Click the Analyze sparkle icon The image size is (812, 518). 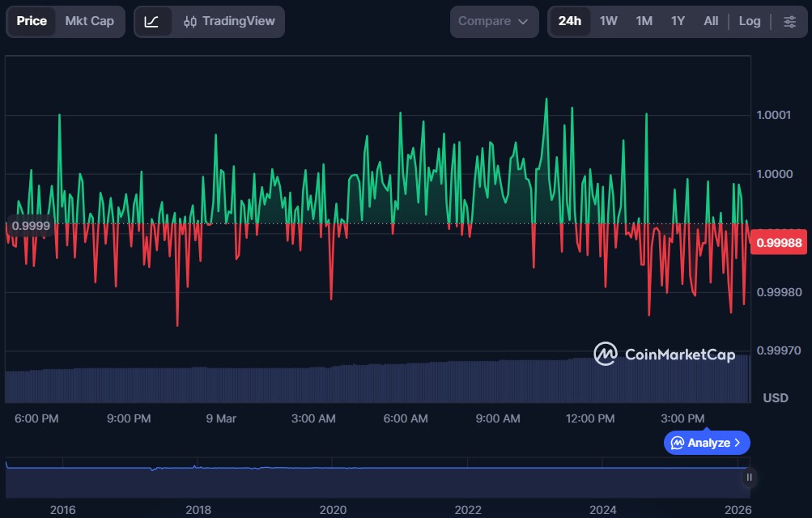(x=676, y=443)
